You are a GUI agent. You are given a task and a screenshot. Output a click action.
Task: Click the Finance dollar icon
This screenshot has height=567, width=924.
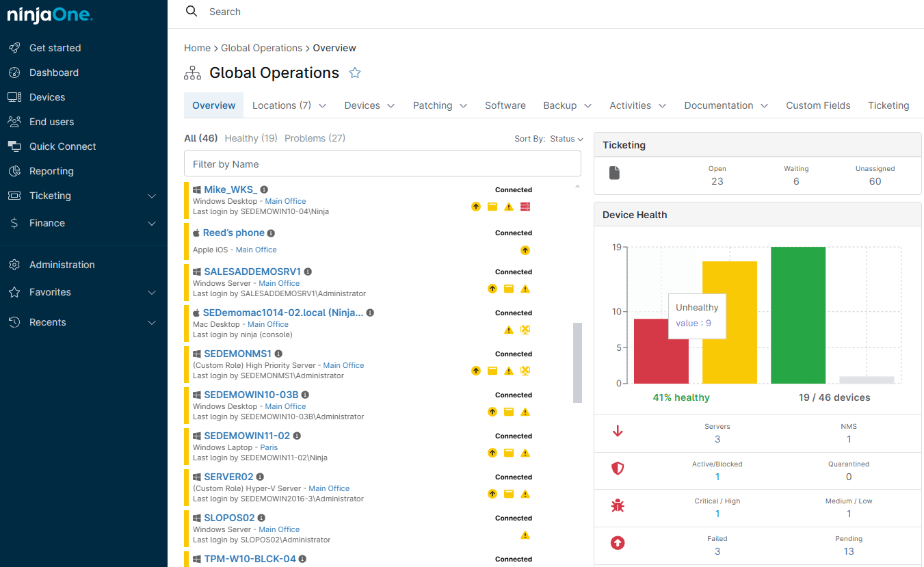pyautogui.click(x=14, y=223)
